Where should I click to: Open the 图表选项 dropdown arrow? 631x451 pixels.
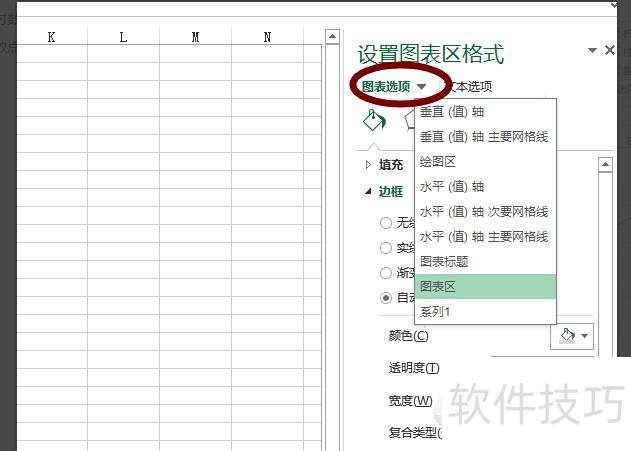point(421,86)
